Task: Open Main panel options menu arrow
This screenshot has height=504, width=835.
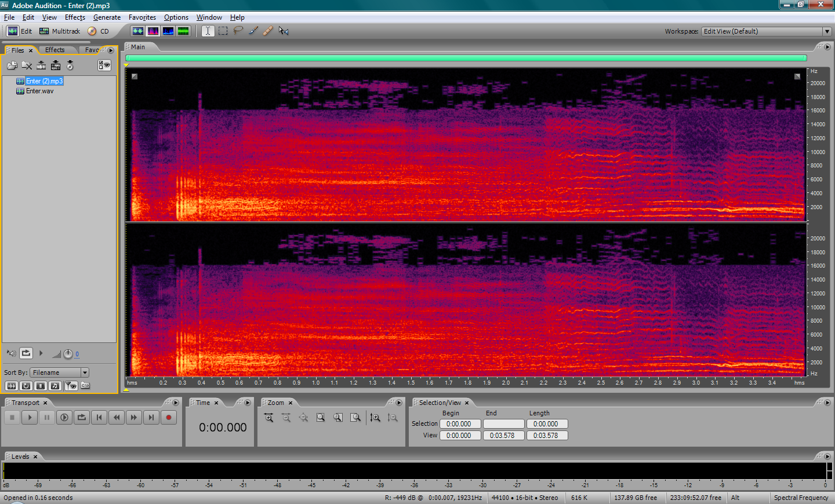Action: pyautogui.click(x=827, y=47)
